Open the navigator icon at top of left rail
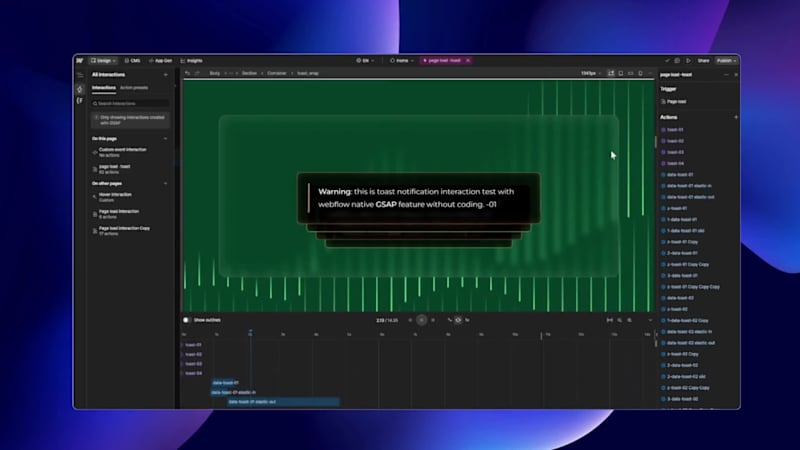The height and width of the screenshot is (450, 800). click(80, 76)
